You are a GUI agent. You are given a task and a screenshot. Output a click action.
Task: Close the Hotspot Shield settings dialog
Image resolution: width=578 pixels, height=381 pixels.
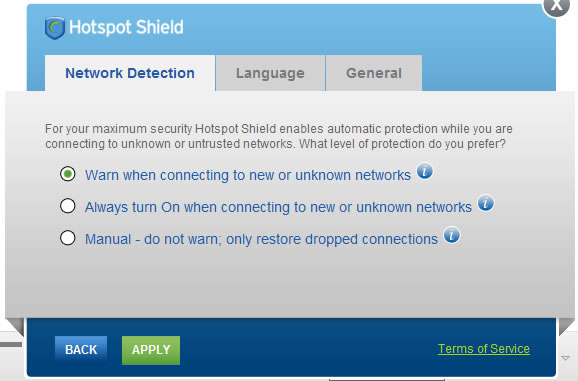coord(557,5)
